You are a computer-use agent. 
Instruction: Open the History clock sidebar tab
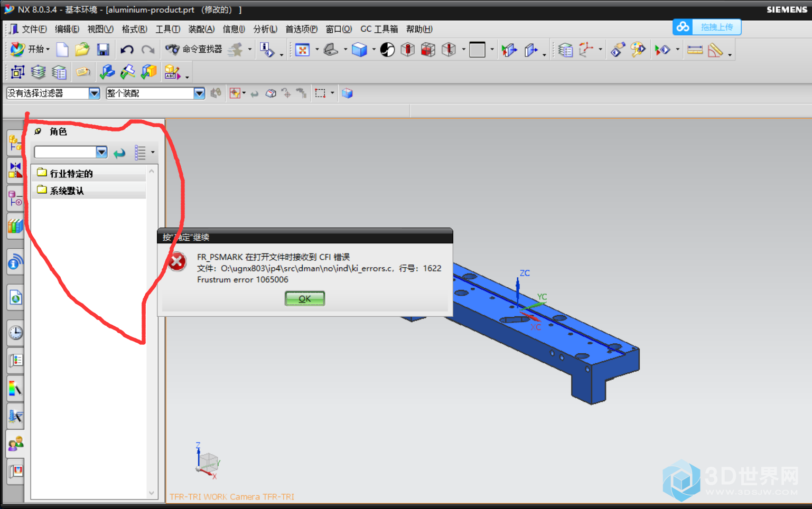tap(15, 333)
